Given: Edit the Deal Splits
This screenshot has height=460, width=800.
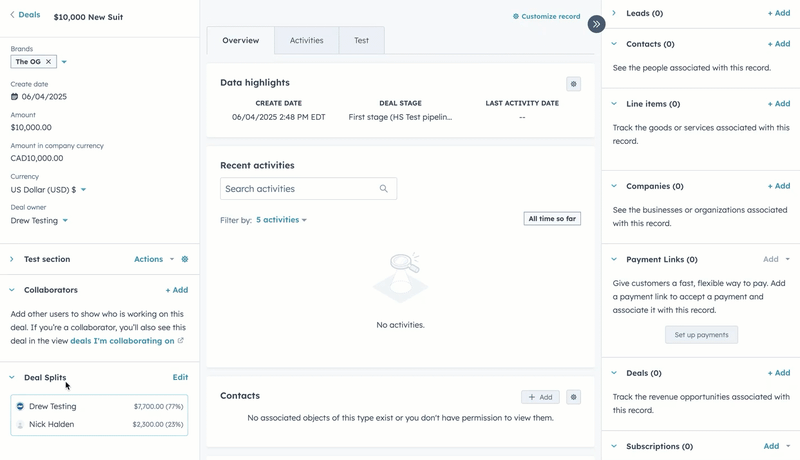Looking at the screenshot, I should pyautogui.click(x=180, y=377).
